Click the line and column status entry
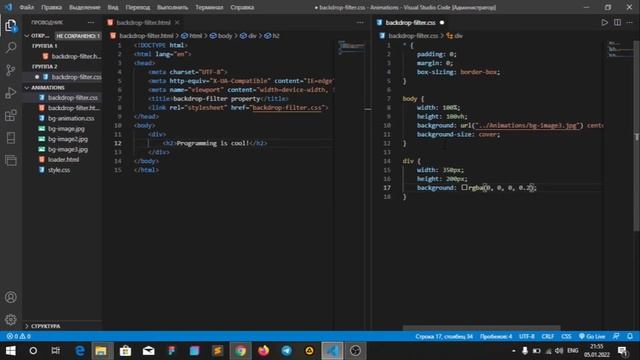640x360 pixels. (444, 336)
